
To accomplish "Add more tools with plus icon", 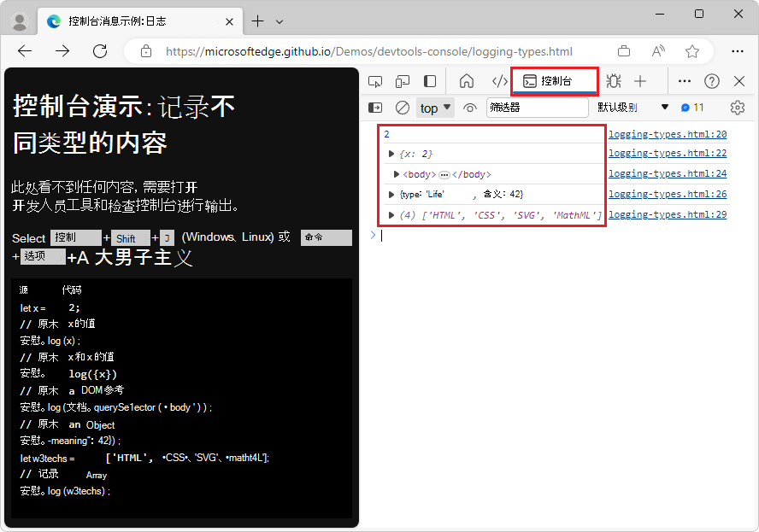I will [640, 81].
